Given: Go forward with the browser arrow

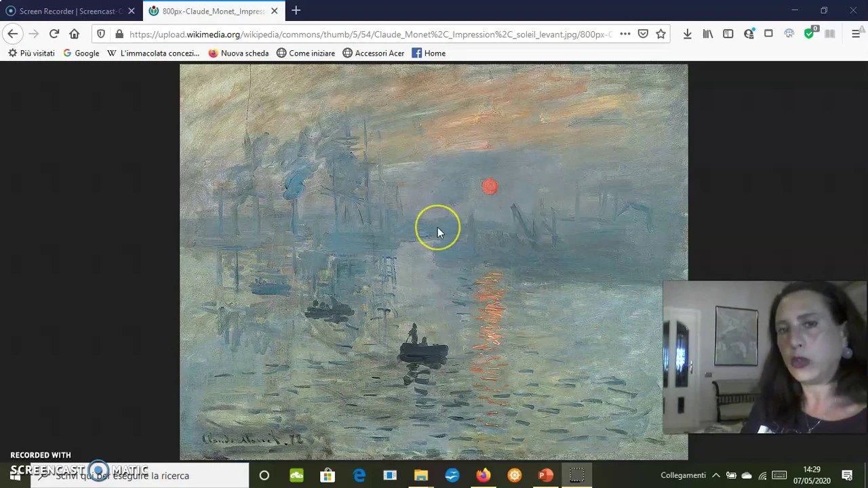Looking at the screenshot, I should [x=33, y=34].
